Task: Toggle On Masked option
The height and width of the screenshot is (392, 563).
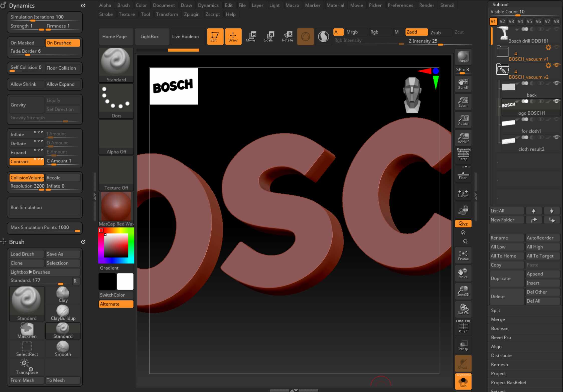Action: (x=27, y=43)
